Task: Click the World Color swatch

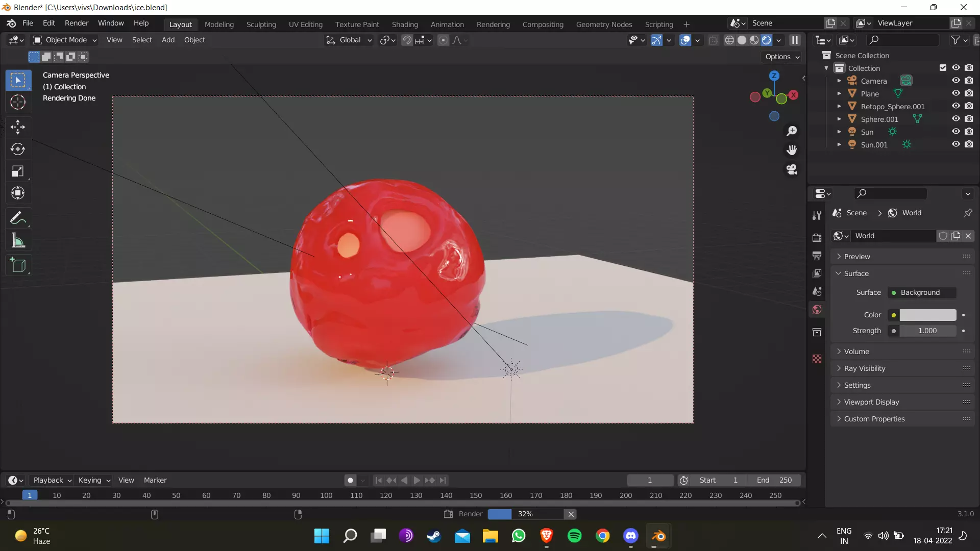Action: (x=927, y=315)
